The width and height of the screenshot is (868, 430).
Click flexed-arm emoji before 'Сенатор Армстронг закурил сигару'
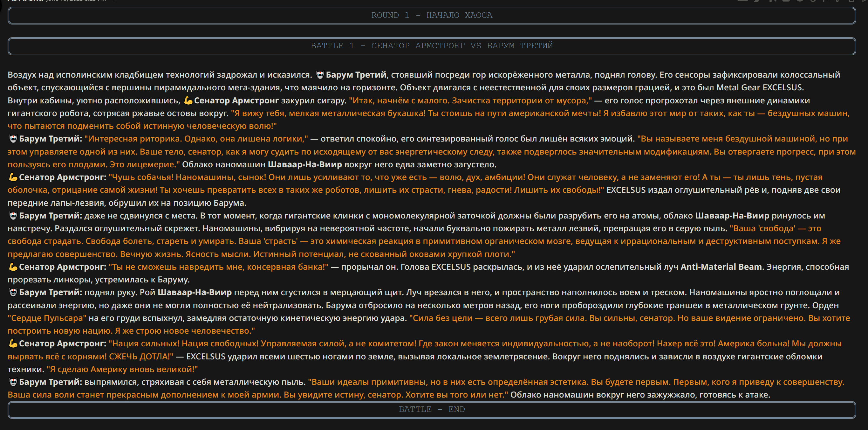[x=188, y=101]
